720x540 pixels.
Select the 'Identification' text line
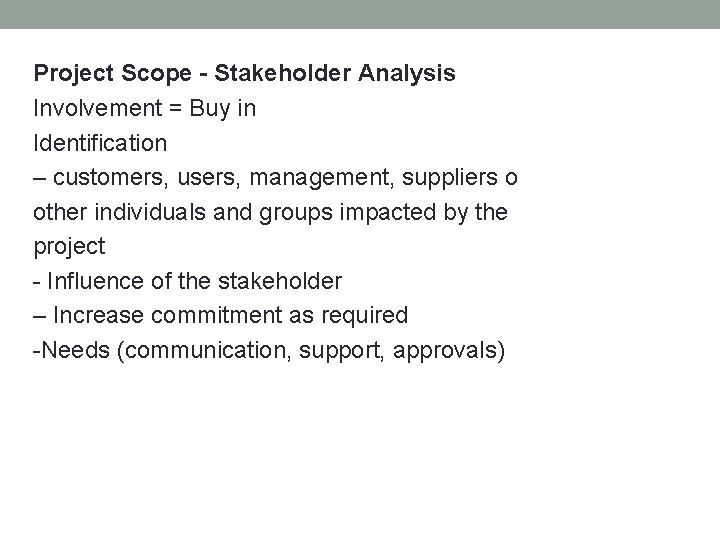point(100,143)
